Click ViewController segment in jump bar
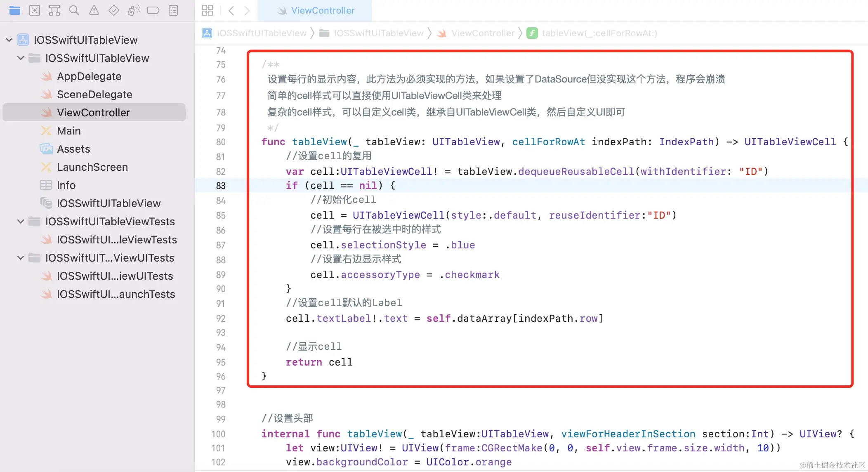868x472 pixels. (482, 33)
